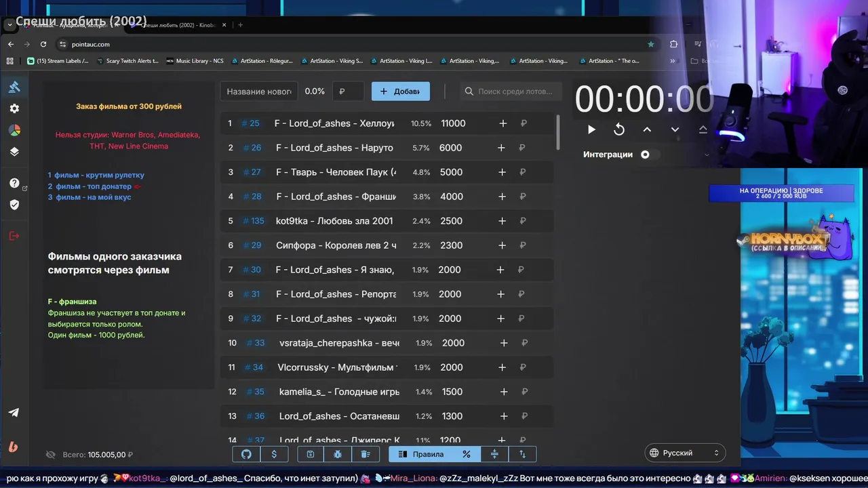This screenshot has height=488, width=868.
Task: Click plus on Сипфора Король лев lot
Action: click(x=502, y=245)
